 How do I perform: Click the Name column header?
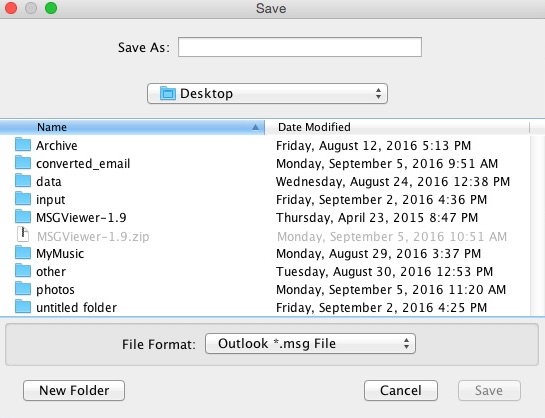tap(132, 127)
